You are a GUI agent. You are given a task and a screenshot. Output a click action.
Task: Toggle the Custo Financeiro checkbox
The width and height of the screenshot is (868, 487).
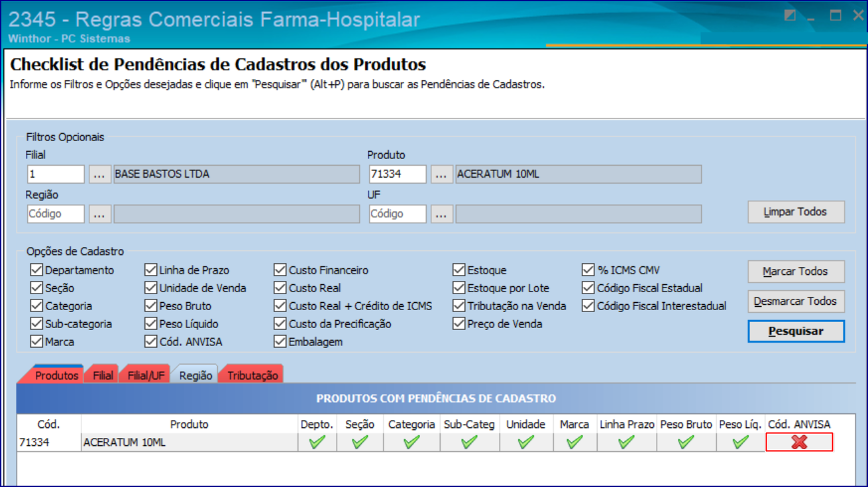[280, 270]
